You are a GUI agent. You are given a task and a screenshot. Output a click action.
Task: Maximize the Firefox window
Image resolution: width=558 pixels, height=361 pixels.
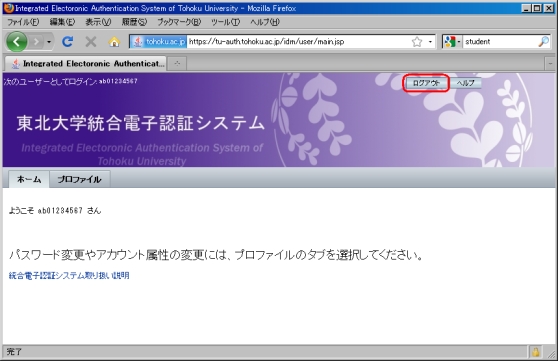(x=537, y=8)
